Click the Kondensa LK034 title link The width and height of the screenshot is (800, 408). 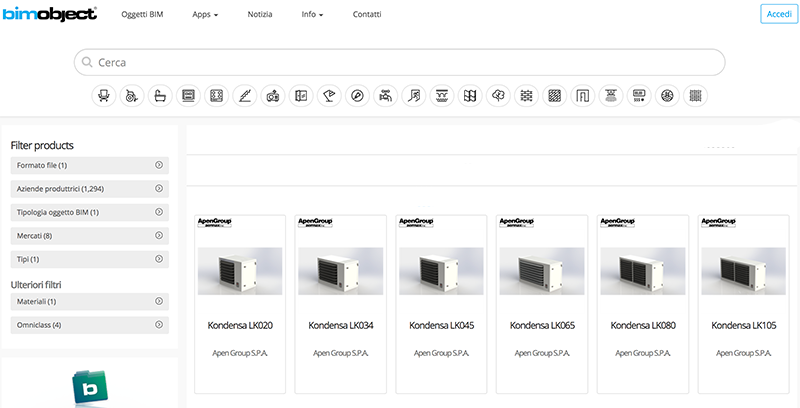(x=341, y=325)
